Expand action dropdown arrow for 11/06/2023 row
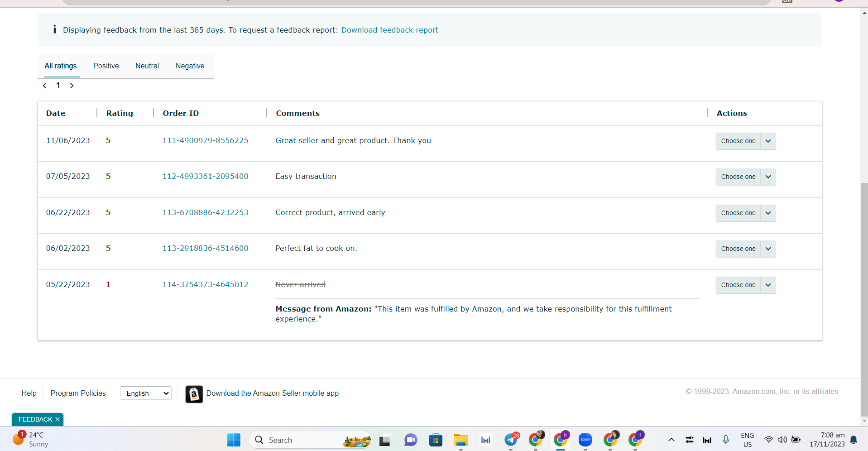Viewport: 868px width, 451px height. [768, 141]
